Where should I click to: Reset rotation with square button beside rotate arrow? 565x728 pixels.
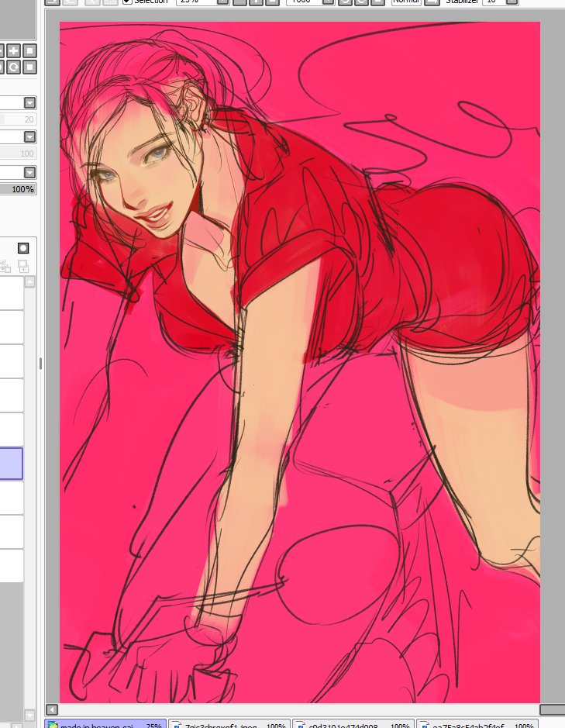coord(29,67)
